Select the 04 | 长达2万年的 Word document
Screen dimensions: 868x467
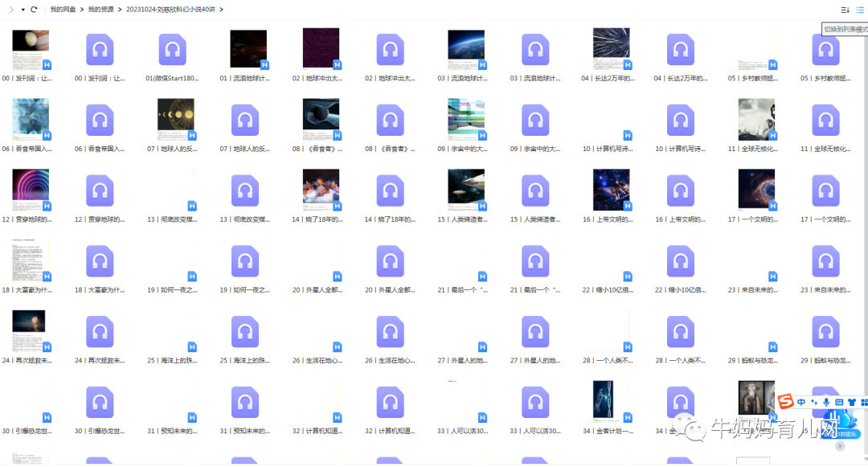point(612,49)
